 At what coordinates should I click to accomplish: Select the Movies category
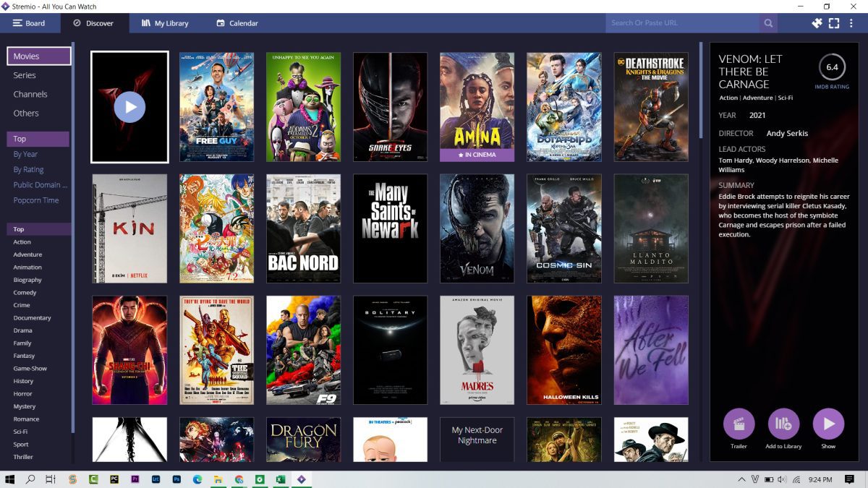[x=39, y=56]
